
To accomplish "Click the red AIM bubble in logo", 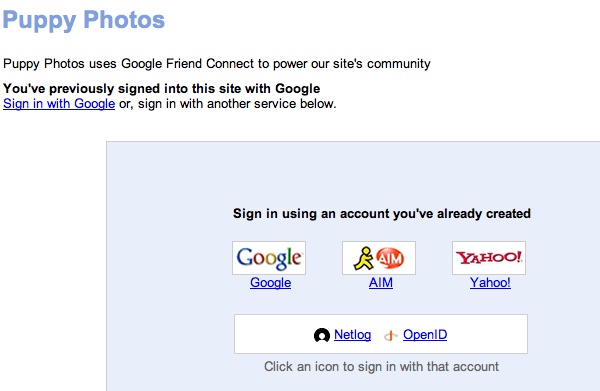I will coord(390,259).
